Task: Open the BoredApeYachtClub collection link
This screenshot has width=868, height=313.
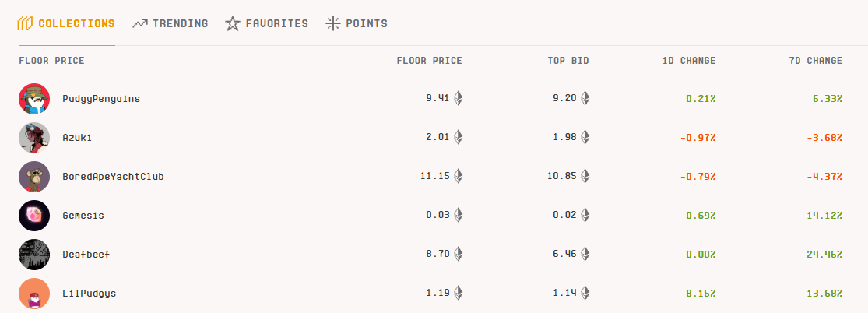Action: pos(114,177)
